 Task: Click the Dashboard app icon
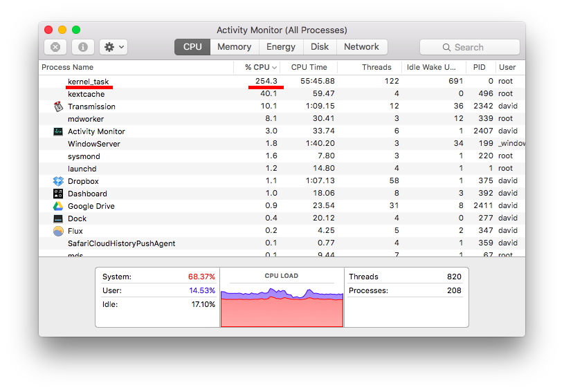pyautogui.click(x=58, y=194)
